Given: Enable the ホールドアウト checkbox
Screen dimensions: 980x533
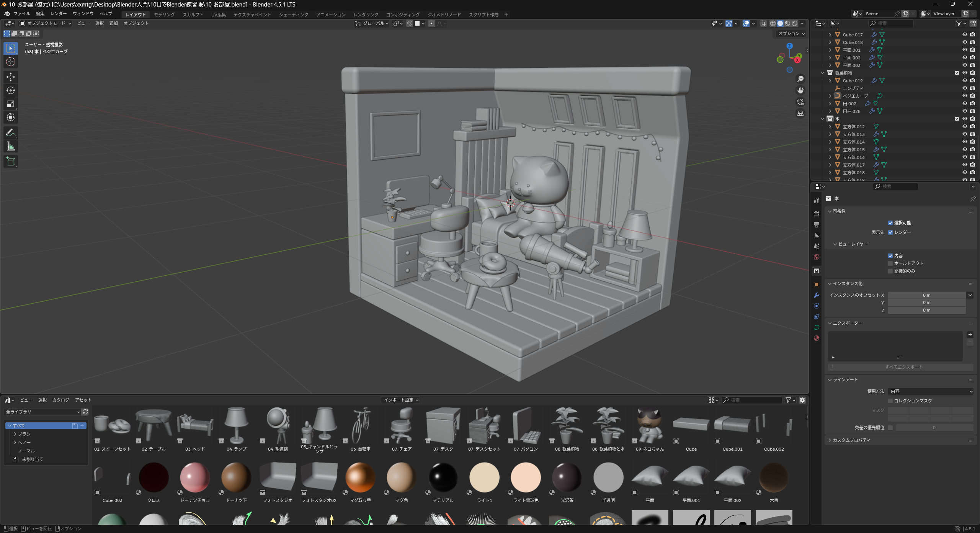Looking at the screenshot, I should [x=890, y=263].
